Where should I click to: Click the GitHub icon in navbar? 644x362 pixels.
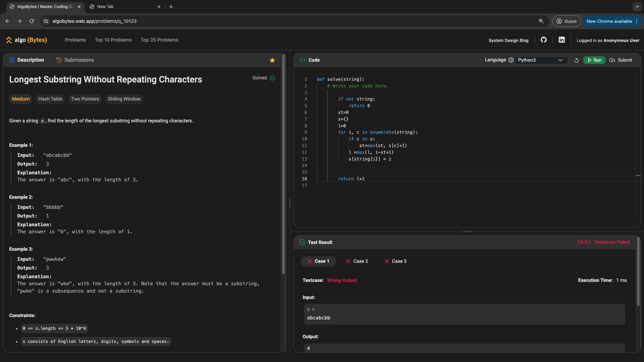pos(544,40)
